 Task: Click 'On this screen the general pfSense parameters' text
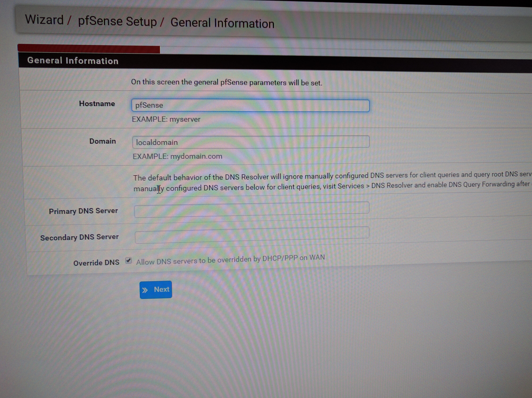[x=226, y=82]
